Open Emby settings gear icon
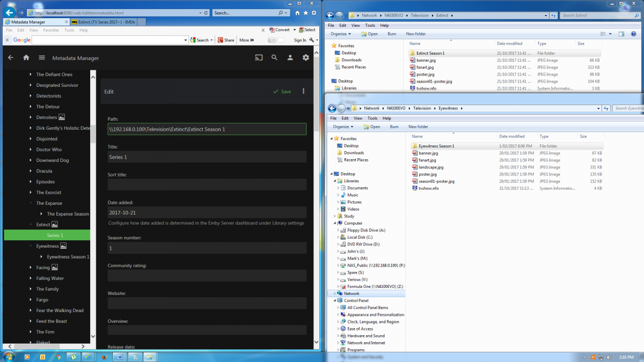The image size is (644, 362). point(306,58)
